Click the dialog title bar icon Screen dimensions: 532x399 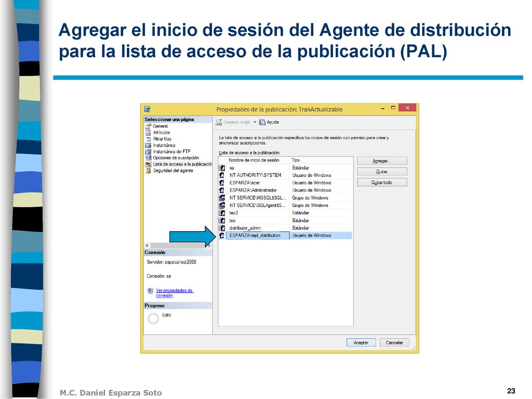[x=147, y=109]
